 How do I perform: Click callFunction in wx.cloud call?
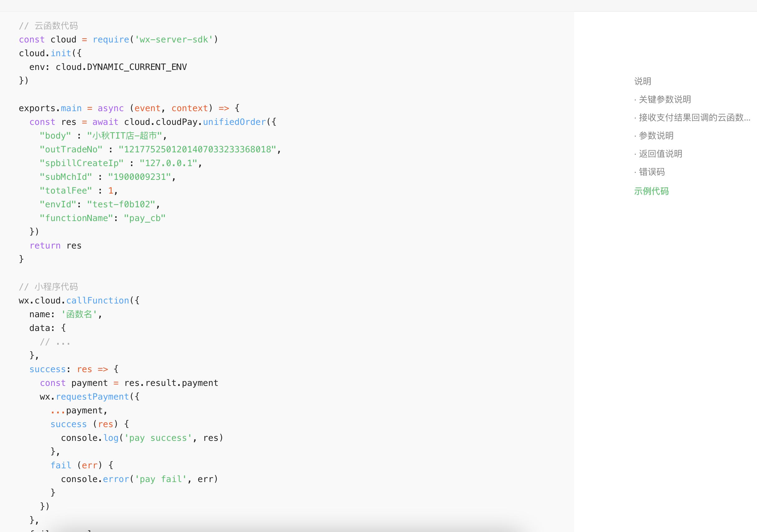pyautogui.click(x=98, y=300)
